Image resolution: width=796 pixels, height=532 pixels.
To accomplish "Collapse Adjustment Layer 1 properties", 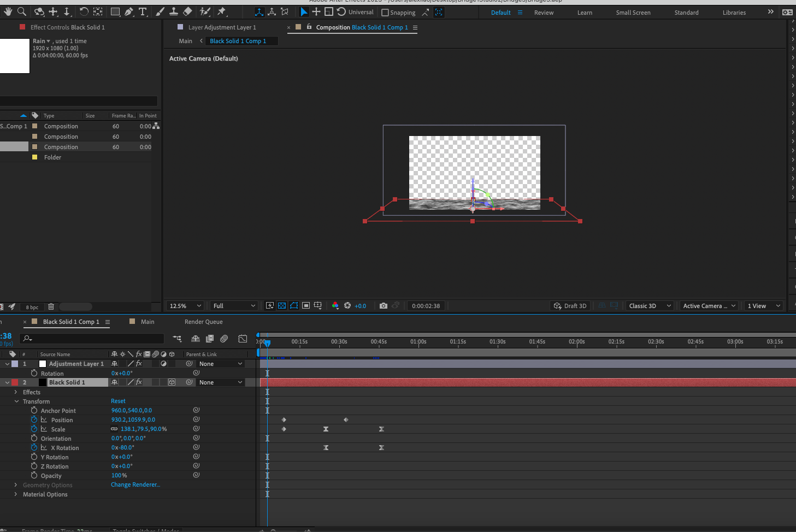I will coord(7,364).
